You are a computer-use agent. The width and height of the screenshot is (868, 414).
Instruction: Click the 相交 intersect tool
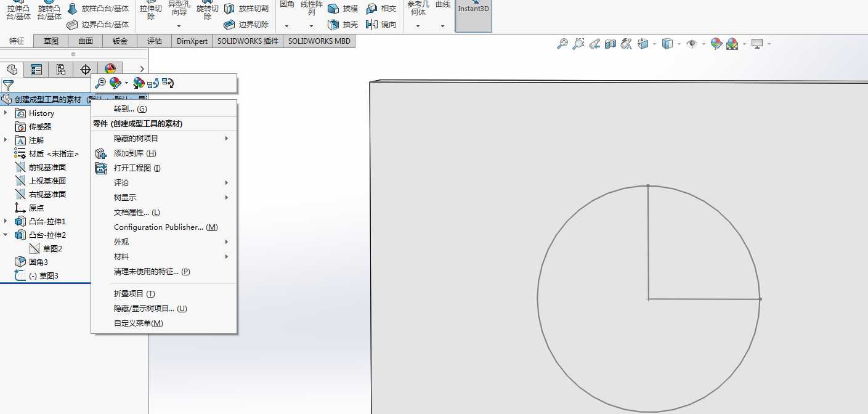pos(381,9)
